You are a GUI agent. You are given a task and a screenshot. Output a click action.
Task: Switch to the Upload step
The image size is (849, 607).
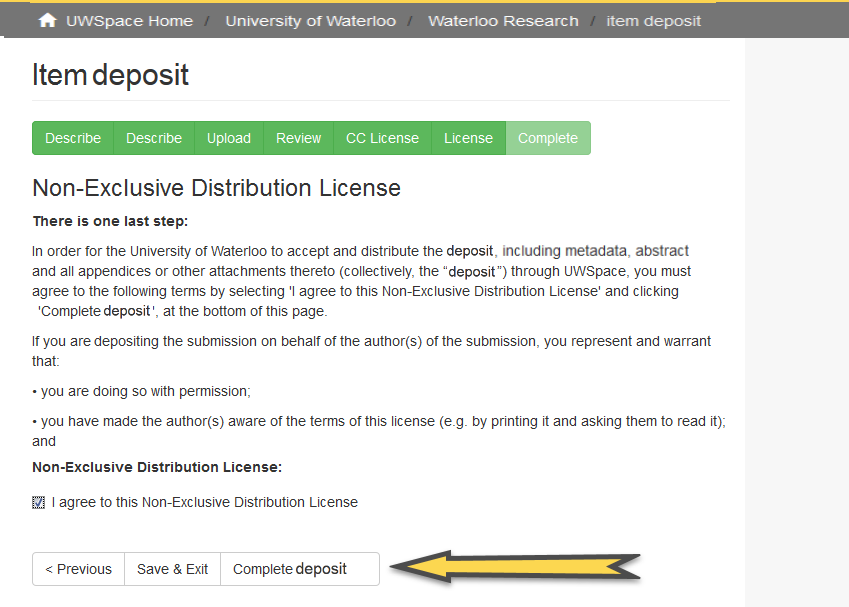[x=228, y=138]
